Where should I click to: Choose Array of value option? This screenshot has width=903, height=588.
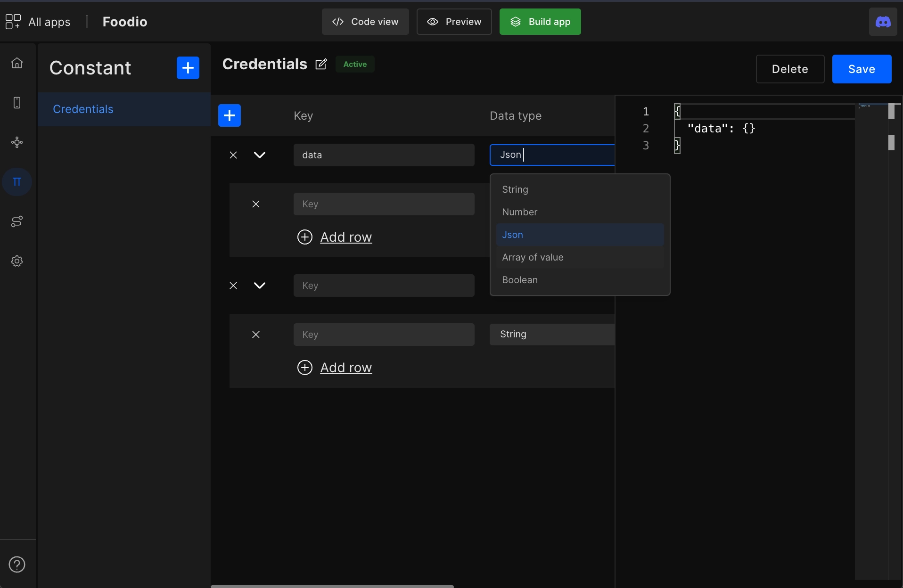580,257
